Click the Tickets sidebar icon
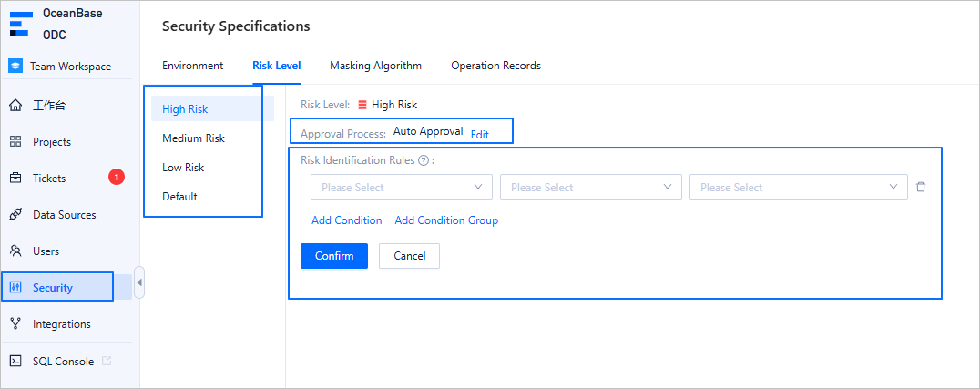The height and width of the screenshot is (389, 980). pos(15,179)
